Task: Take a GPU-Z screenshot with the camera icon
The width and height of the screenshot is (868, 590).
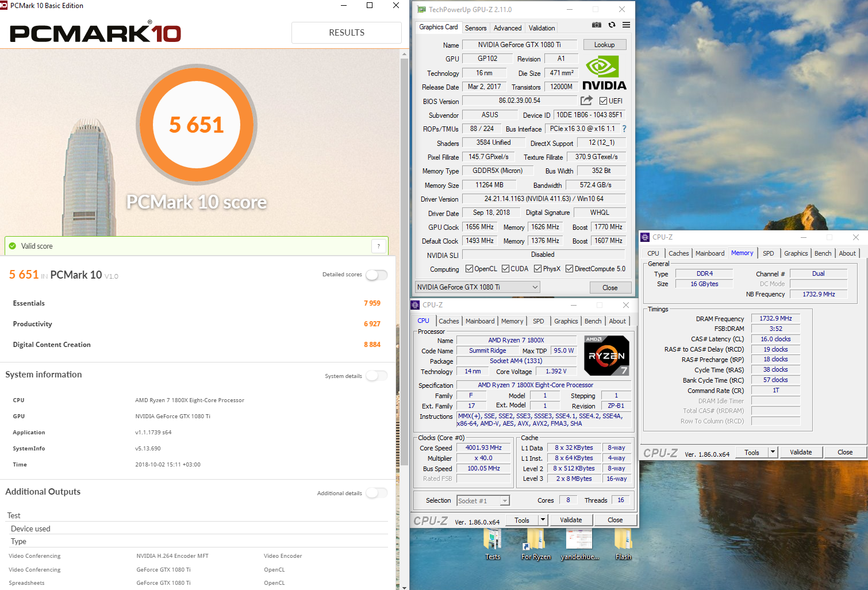Action: [x=597, y=25]
